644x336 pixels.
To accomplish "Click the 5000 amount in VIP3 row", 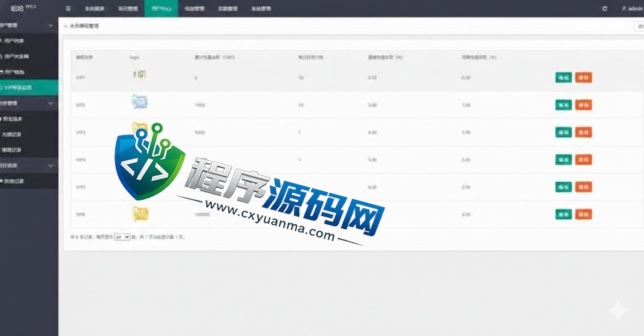I will (199, 133).
